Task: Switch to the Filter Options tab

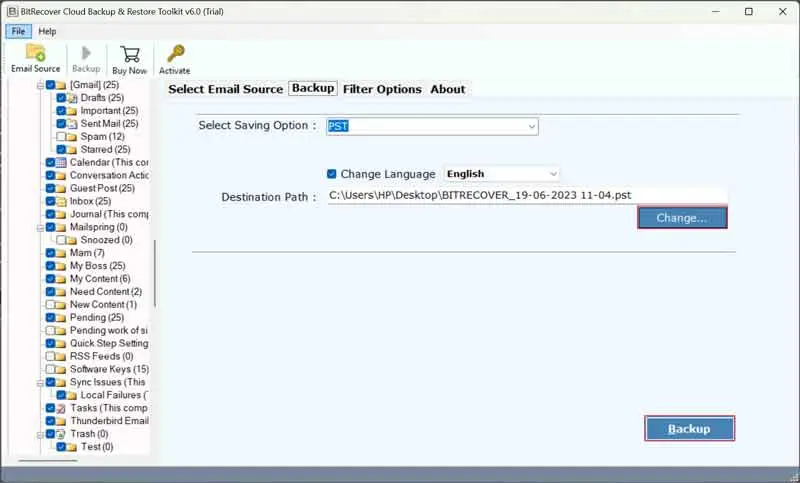Action: pyautogui.click(x=382, y=89)
